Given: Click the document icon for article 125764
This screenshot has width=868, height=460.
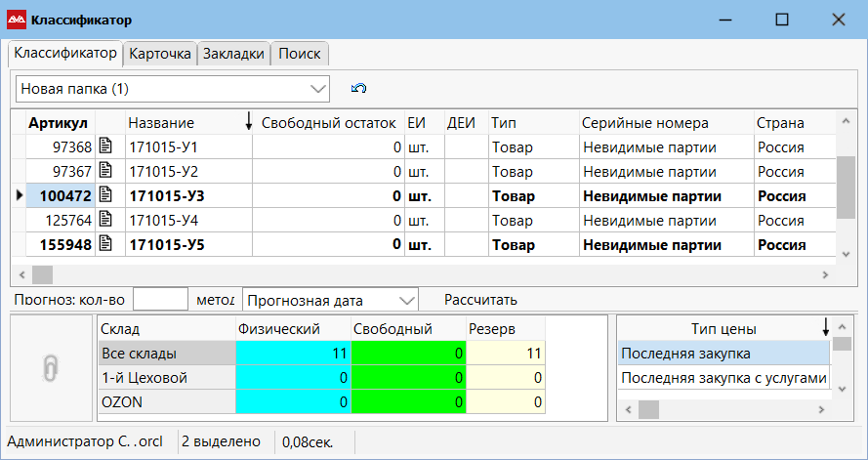Looking at the screenshot, I should coord(106,220).
